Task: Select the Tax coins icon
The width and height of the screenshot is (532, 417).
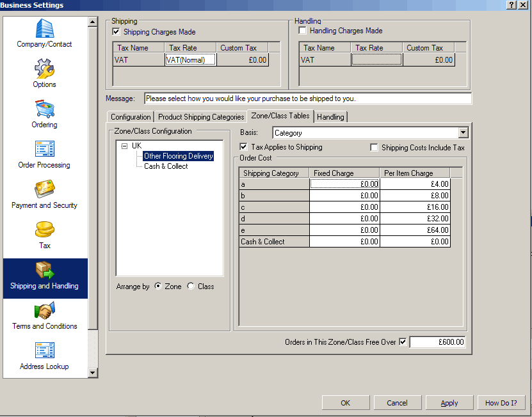Action: [44, 230]
